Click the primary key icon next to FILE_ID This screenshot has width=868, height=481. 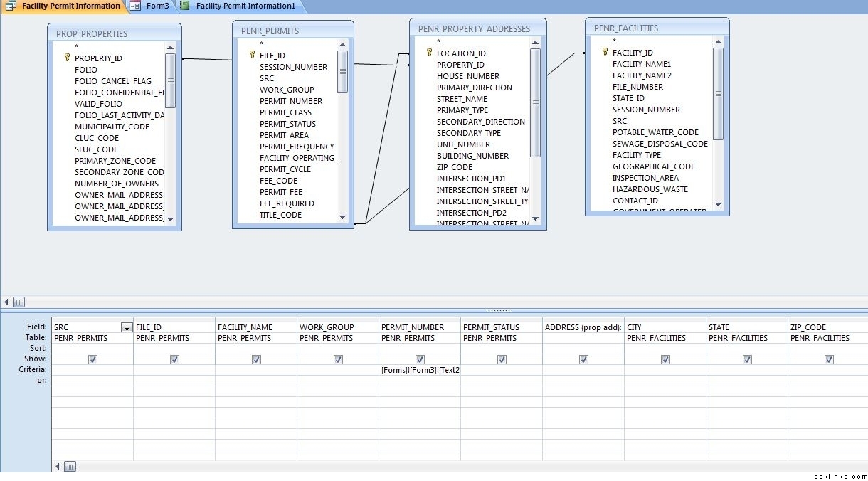click(x=251, y=55)
